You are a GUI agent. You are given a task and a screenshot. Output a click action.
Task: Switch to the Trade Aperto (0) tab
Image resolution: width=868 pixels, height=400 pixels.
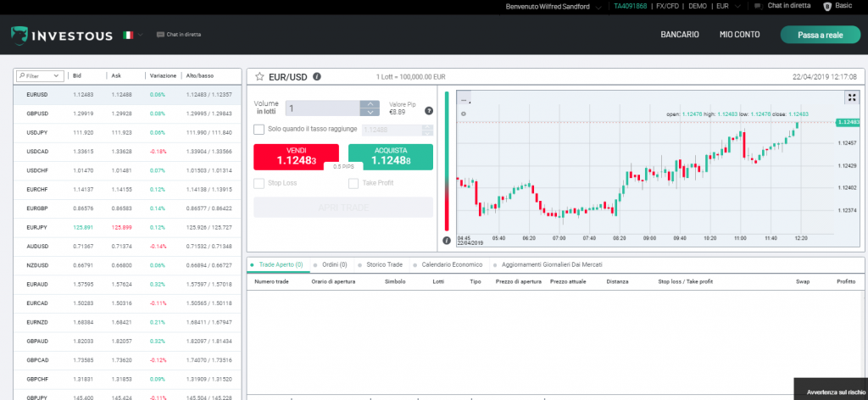click(277, 265)
